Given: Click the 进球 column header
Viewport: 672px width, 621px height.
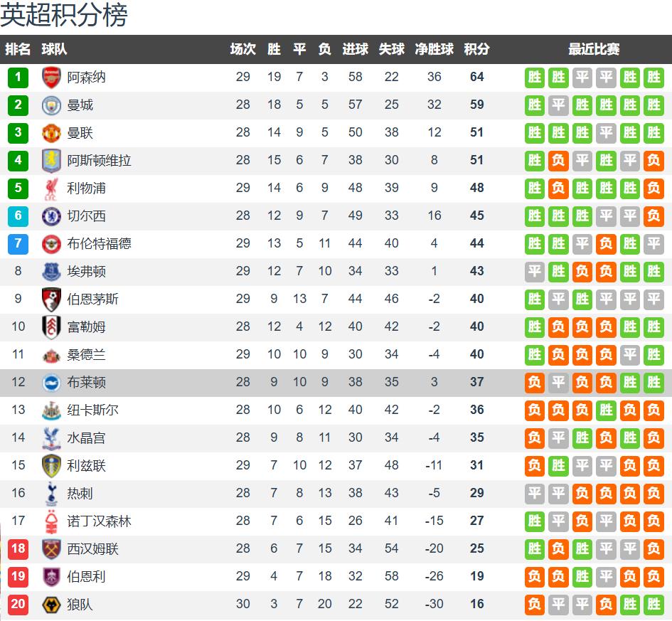Looking at the screenshot, I should click(x=355, y=49).
